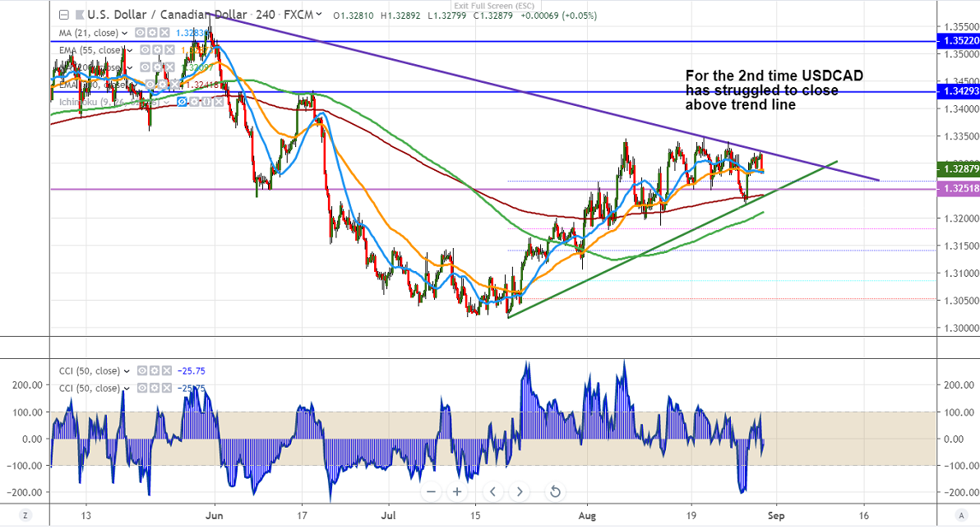
Task: Open the dropdown arrow after FXCM
Action: click(319, 14)
